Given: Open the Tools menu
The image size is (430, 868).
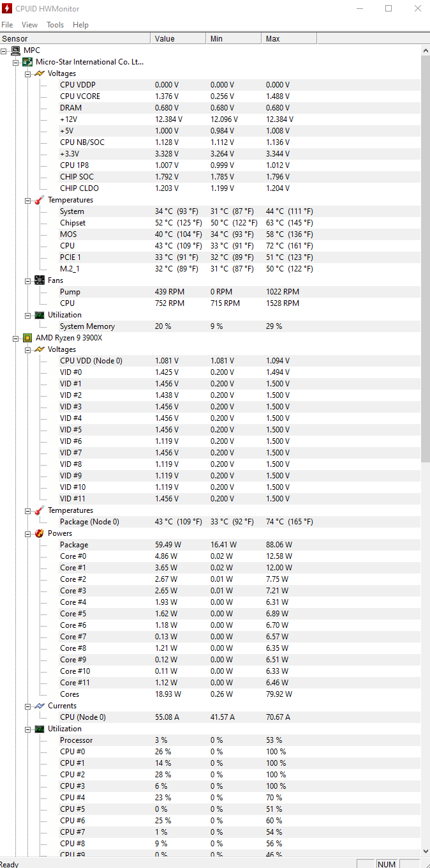Looking at the screenshot, I should [x=56, y=25].
